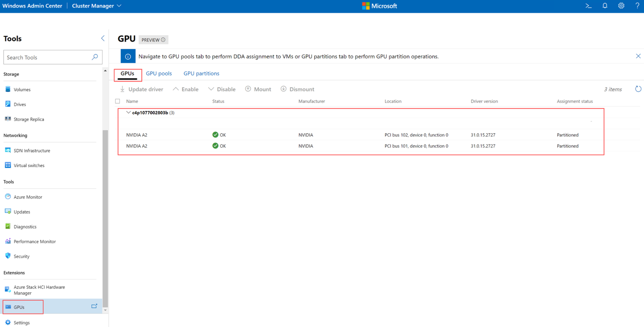Sort by Name column header

point(132,101)
